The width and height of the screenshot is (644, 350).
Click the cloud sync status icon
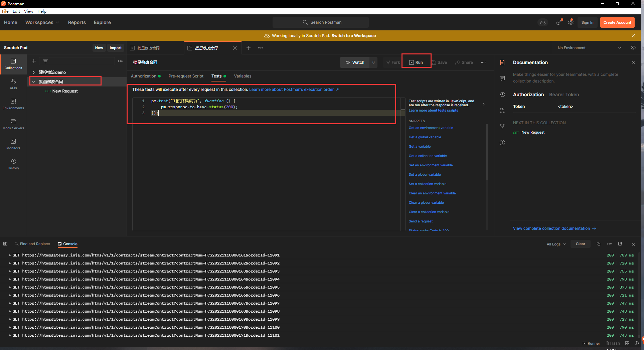[543, 22]
